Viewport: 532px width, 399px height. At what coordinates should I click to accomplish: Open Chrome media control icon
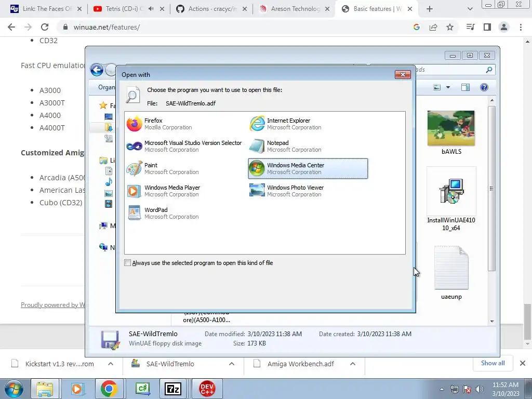coord(470,27)
